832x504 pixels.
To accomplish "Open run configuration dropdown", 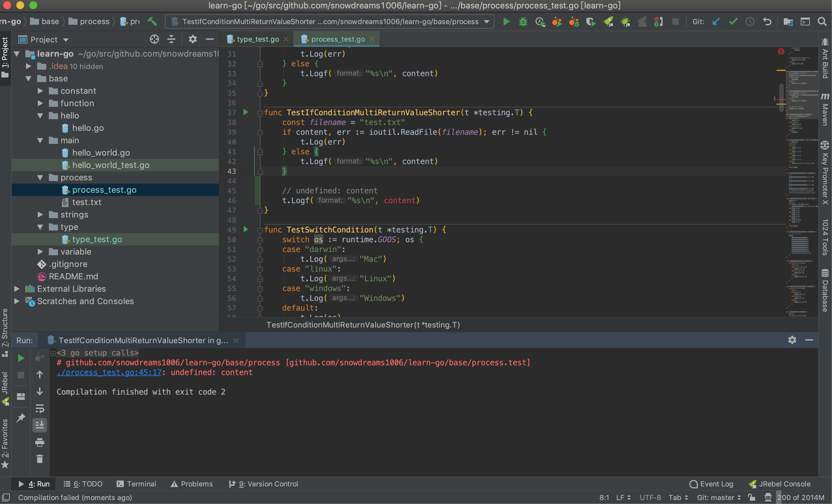I will pyautogui.click(x=487, y=21).
